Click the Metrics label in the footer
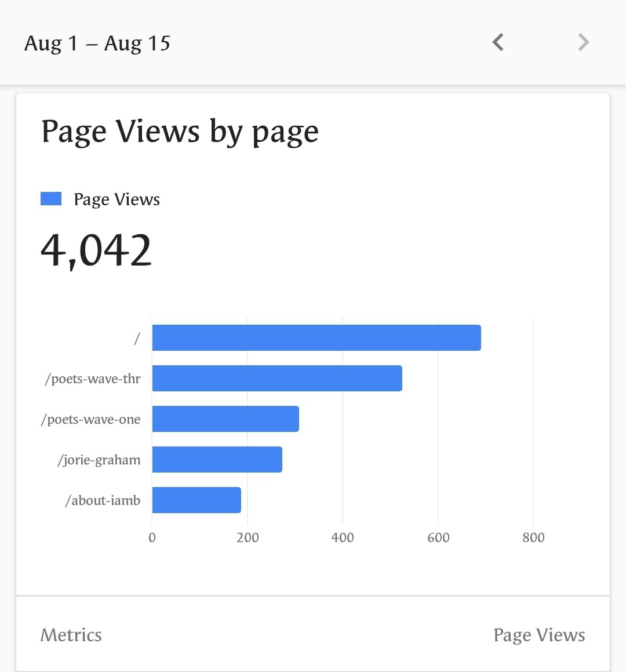Screen dimensions: 626x672 71,635
